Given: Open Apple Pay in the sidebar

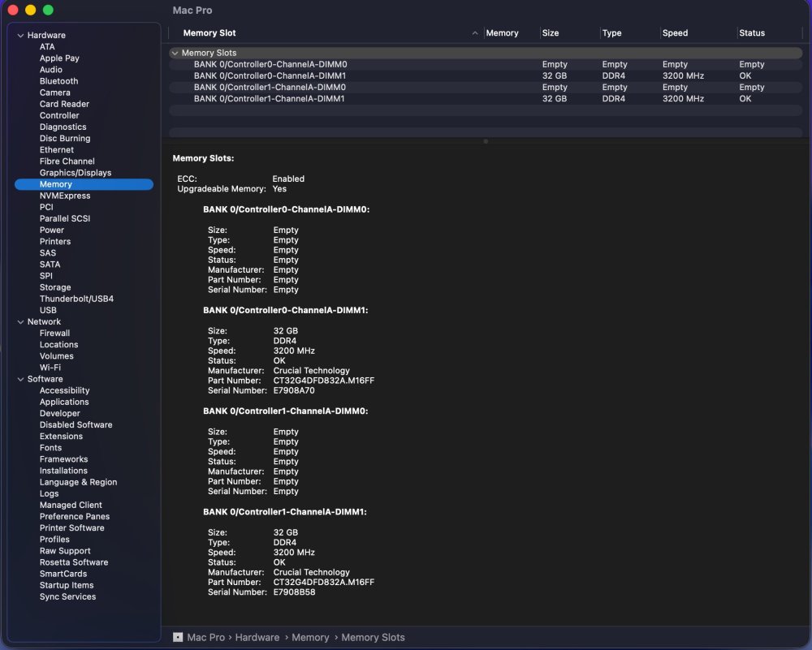Looking at the screenshot, I should [x=59, y=58].
